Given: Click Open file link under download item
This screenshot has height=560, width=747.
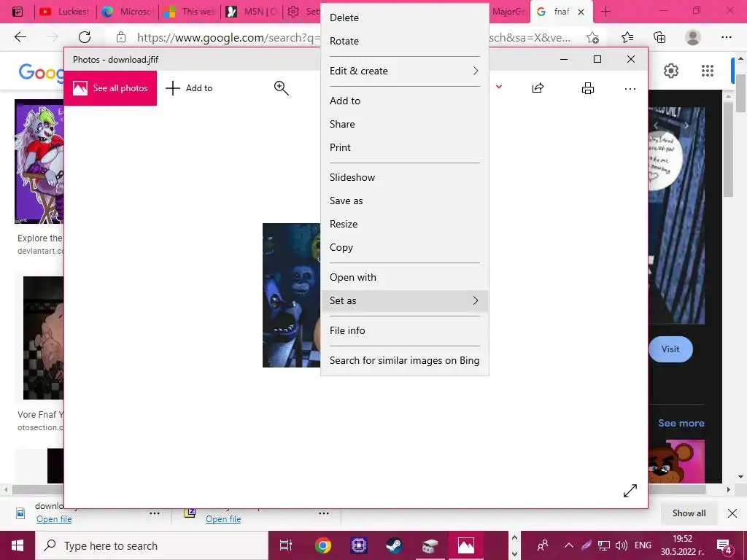Looking at the screenshot, I should point(54,519).
